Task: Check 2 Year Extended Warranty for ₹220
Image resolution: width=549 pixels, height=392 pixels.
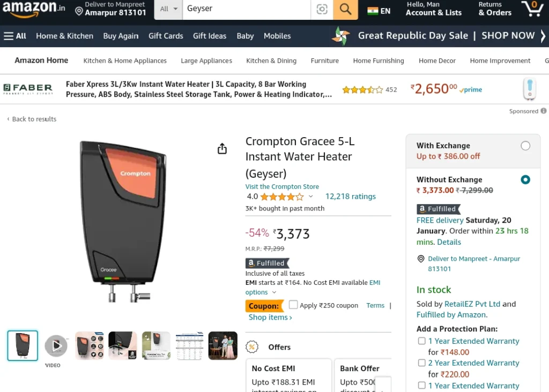Action: (x=421, y=363)
